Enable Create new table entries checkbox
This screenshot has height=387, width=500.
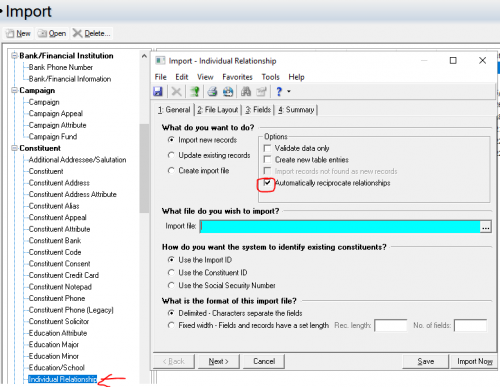click(267, 159)
